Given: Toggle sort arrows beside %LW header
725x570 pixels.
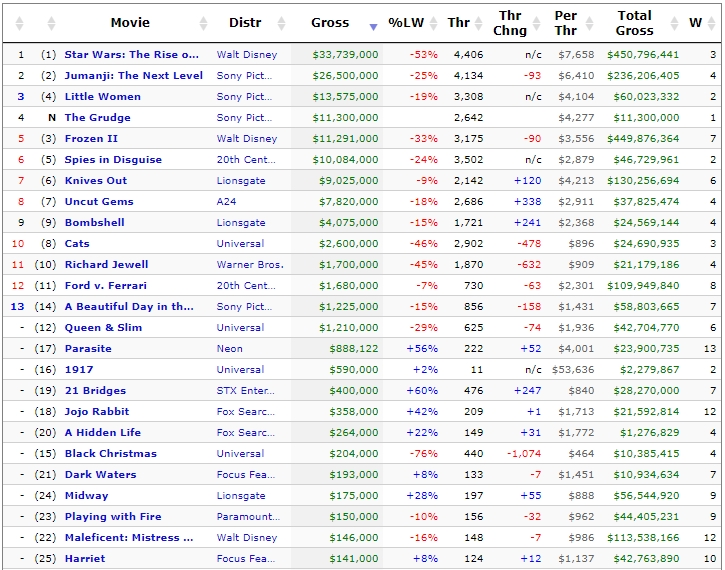Looking at the screenshot, I should tap(433, 23).
